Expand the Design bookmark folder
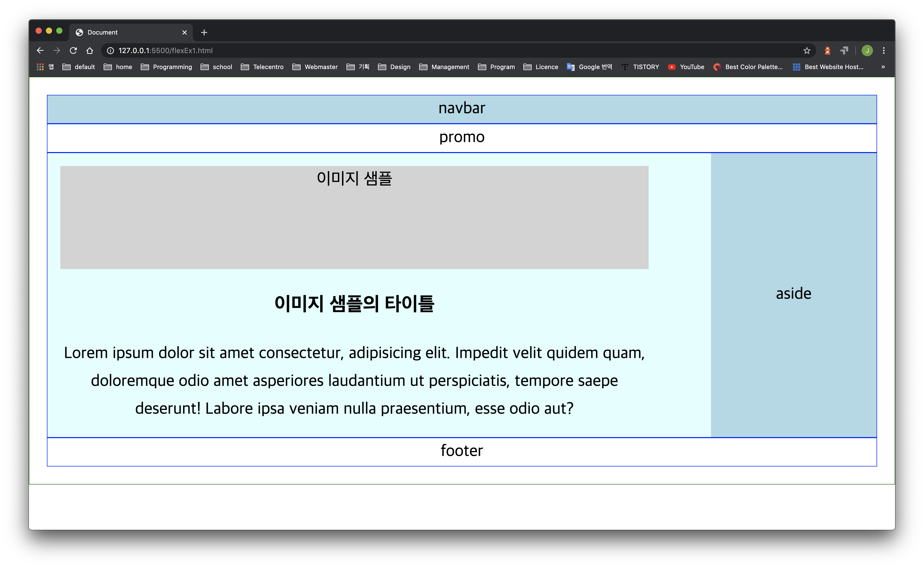The height and width of the screenshot is (568, 924). click(394, 67)
